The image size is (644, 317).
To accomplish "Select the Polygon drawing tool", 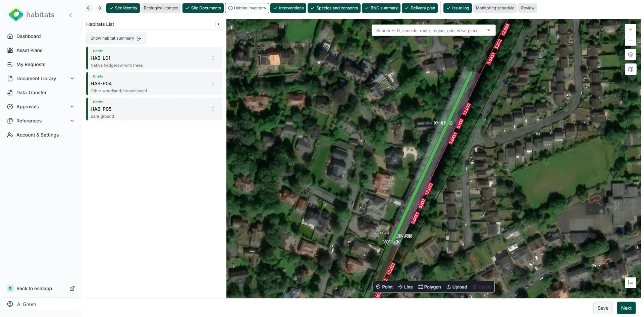I will [430, 287].
